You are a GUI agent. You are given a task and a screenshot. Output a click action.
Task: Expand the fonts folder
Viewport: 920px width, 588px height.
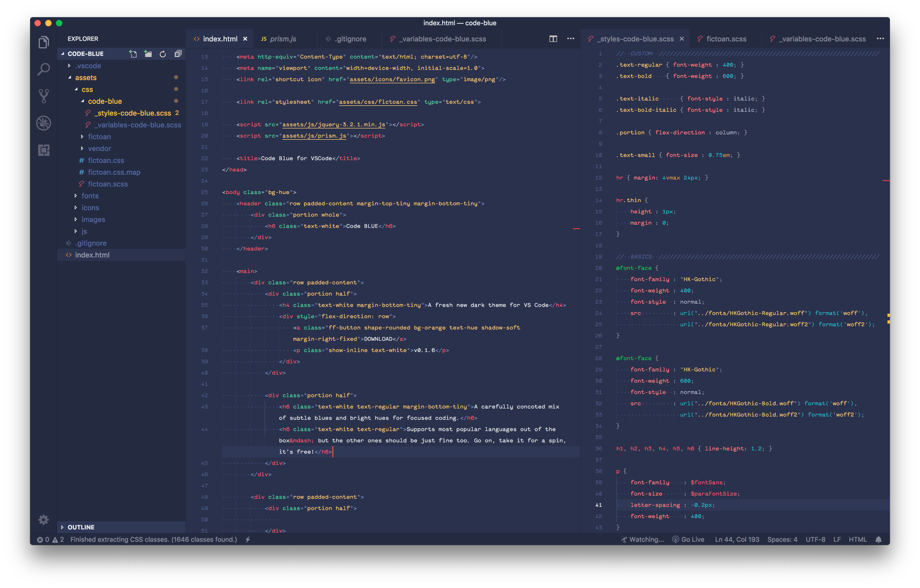tap(90, 196)
